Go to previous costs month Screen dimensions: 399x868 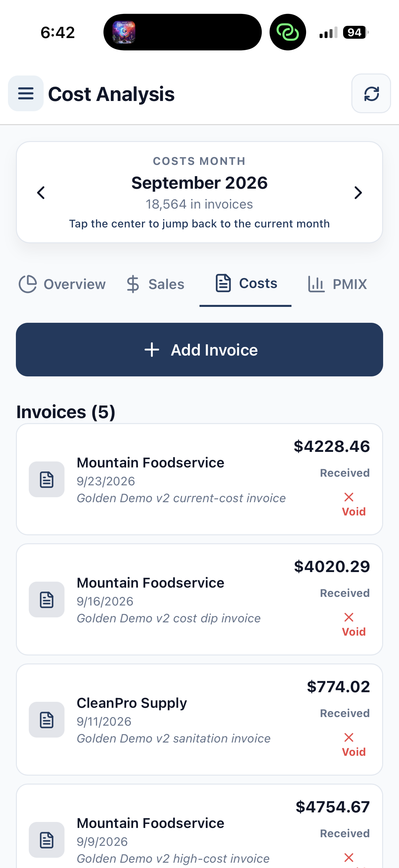point(41,193)
